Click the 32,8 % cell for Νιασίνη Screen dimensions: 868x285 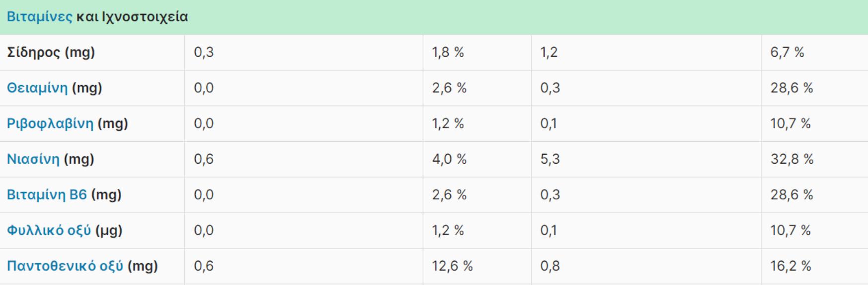pos(791,159)
